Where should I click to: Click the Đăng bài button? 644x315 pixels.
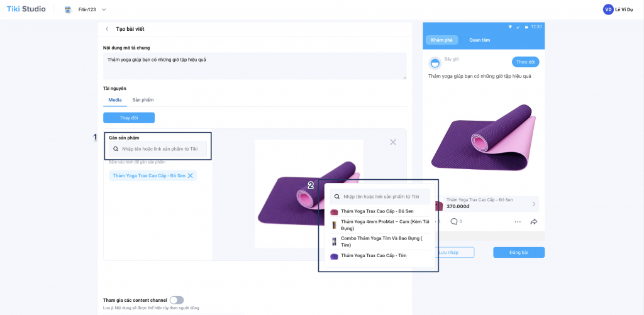coord(519,253)
